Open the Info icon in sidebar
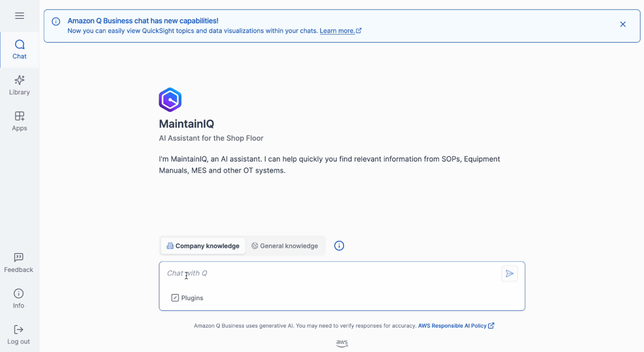The width and height of the screenshot is (644, 352). 18,293
